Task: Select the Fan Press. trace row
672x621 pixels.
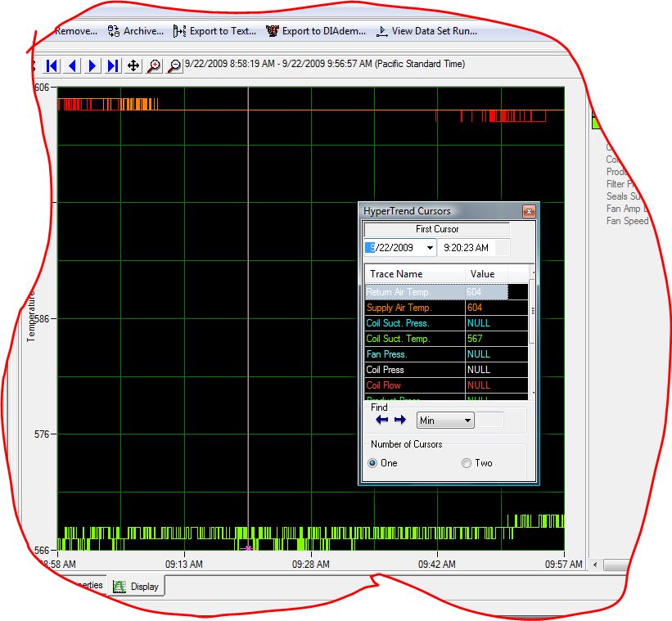Action: [446, 354]
